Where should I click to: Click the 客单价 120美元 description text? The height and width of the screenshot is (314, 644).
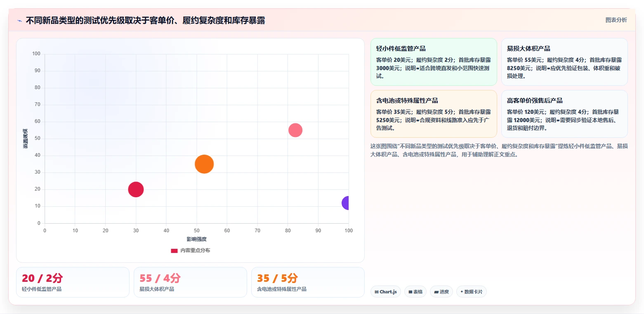pos(564,120)
